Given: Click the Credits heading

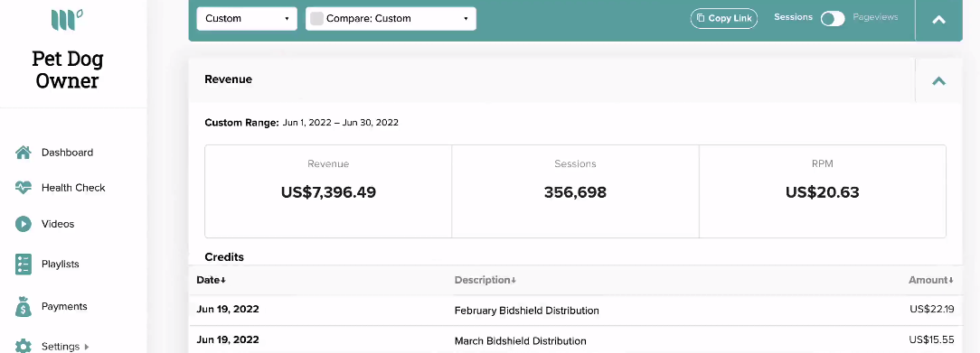Looking at the screenshot, I should (x=223, y=257).
